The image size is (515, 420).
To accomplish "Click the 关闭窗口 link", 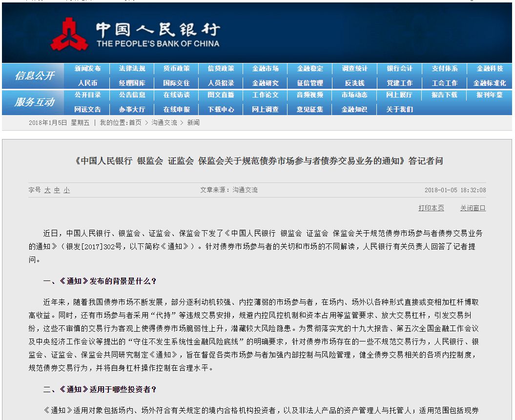I will (x=473, y=208).
